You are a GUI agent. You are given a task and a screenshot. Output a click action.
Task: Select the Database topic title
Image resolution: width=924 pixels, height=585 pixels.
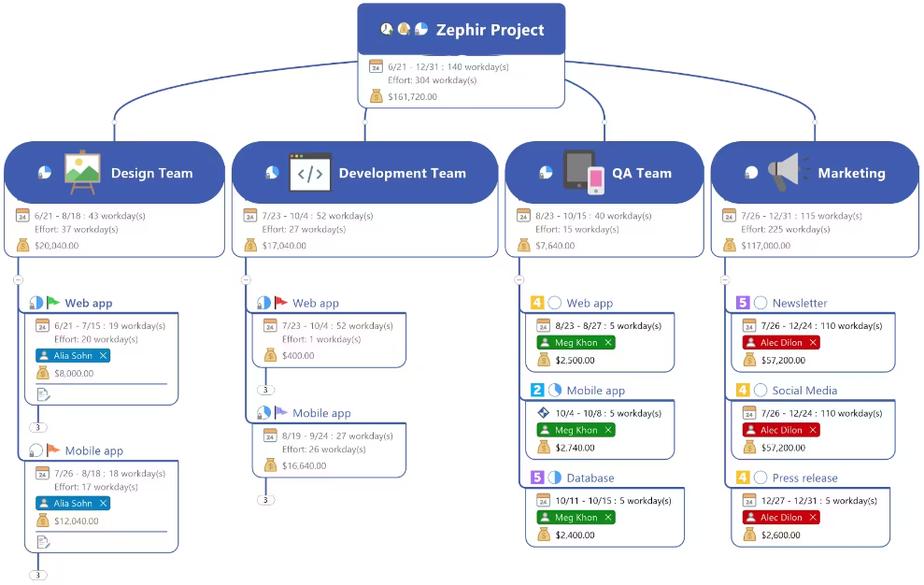[590, 478]
